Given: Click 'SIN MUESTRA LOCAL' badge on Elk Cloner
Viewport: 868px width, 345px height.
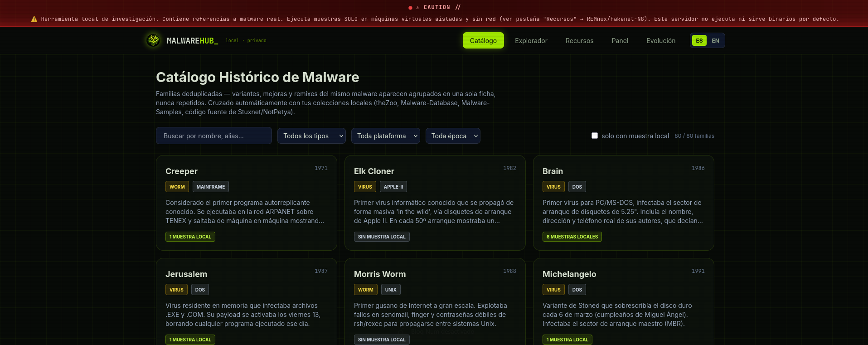Looking at the screenshot, I should tap(382, 237).
